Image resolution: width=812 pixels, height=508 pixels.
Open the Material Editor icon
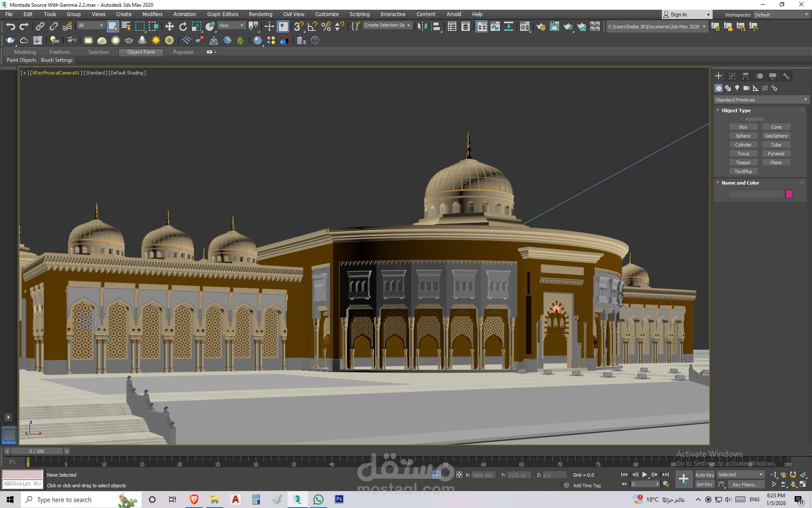(x=524, y=27)
